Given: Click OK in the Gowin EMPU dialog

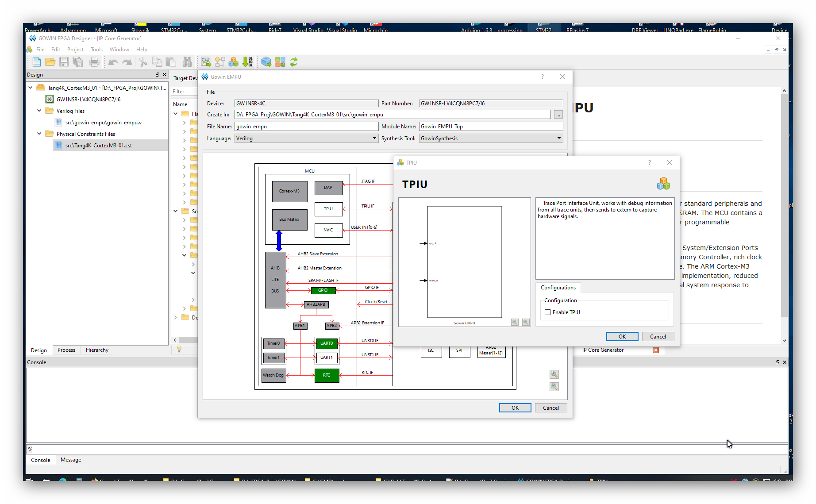Looking at the screenshot, I should 515,408.
